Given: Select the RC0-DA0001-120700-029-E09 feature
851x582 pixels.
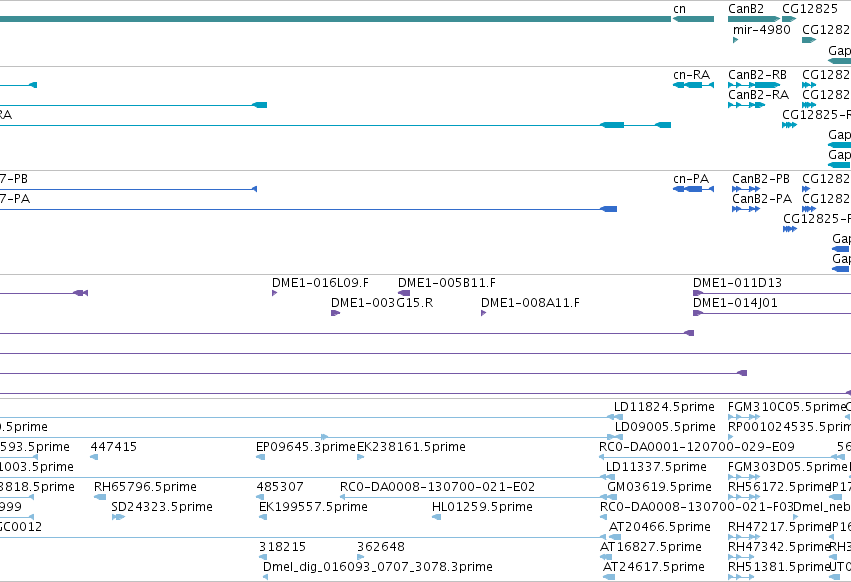Looking at the screenshot, I should pyautogui.click(x=722, y=457).
